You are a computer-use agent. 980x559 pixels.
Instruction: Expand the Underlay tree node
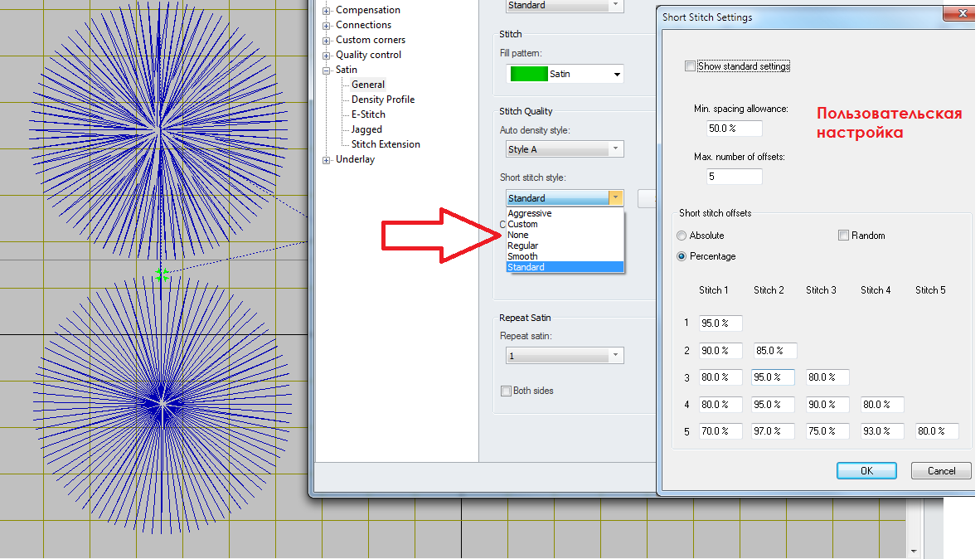327,160
